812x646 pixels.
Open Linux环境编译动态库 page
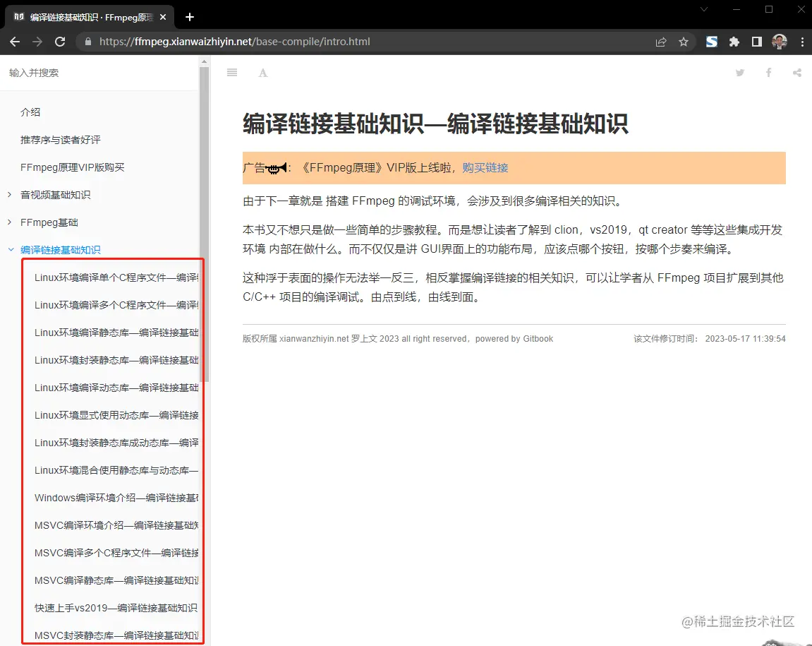pos(116,388)
